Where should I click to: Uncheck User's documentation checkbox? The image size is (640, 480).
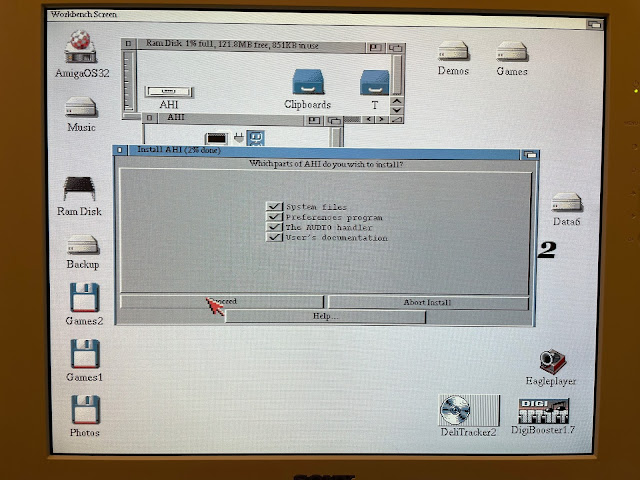[x=274, y=237]
